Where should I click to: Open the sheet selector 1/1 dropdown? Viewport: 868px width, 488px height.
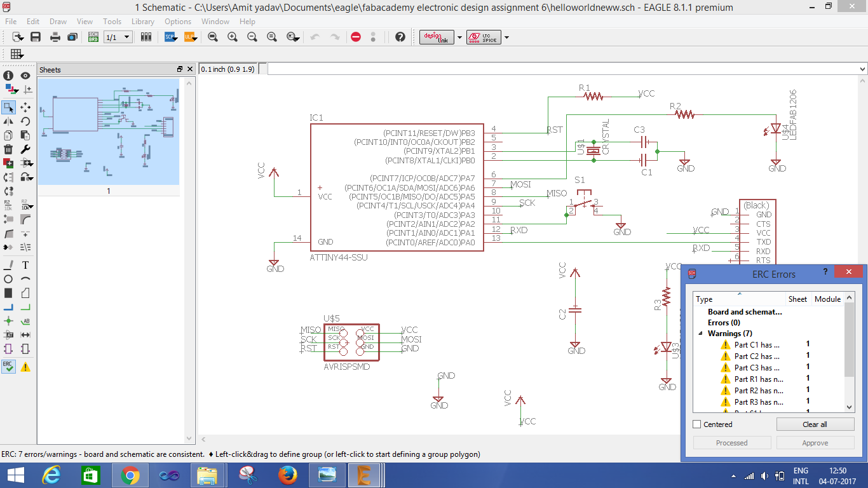pyautogui.click(x=118, y=37)
